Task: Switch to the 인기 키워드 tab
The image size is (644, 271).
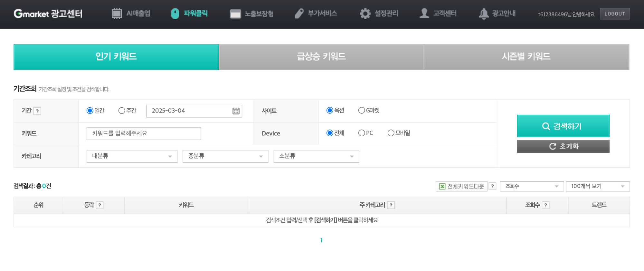Action: coord(116,57)
